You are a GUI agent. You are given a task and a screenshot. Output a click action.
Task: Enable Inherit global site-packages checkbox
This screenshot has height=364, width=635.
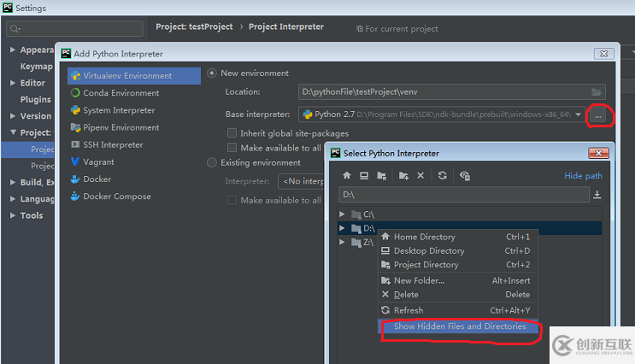[x=232, y=133]
